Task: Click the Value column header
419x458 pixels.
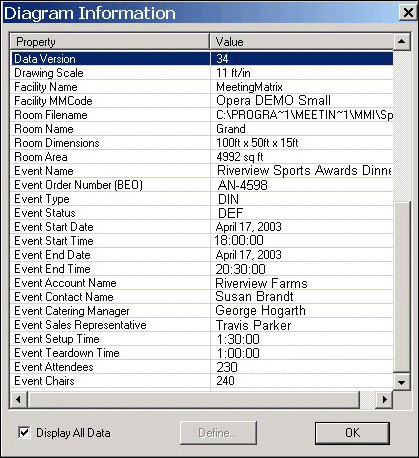Action: (302, 42)
